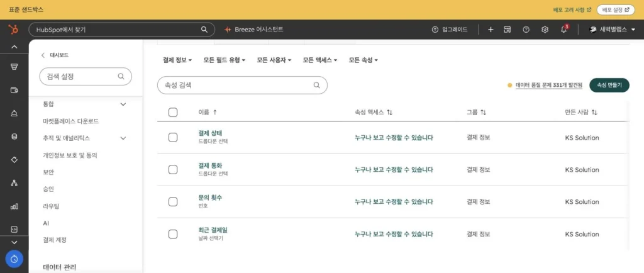Open the 결제 계정 settings page

(x=55, y=240)
